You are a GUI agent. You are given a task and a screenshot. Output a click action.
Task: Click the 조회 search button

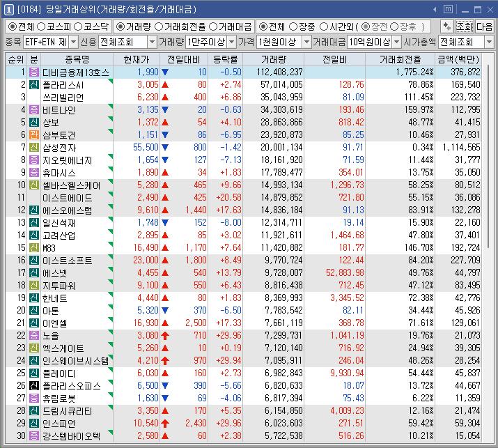click(465, 26)
